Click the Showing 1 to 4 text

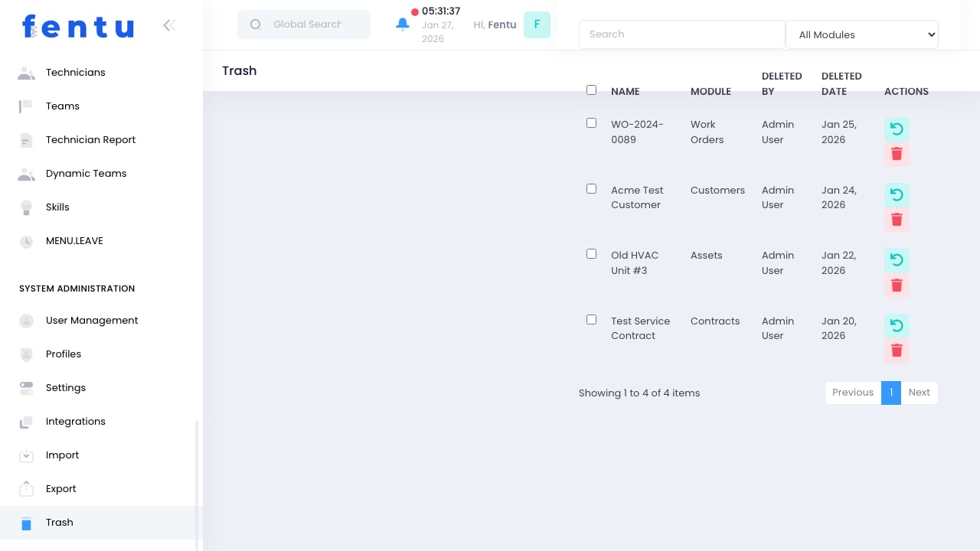click(639, 393)
